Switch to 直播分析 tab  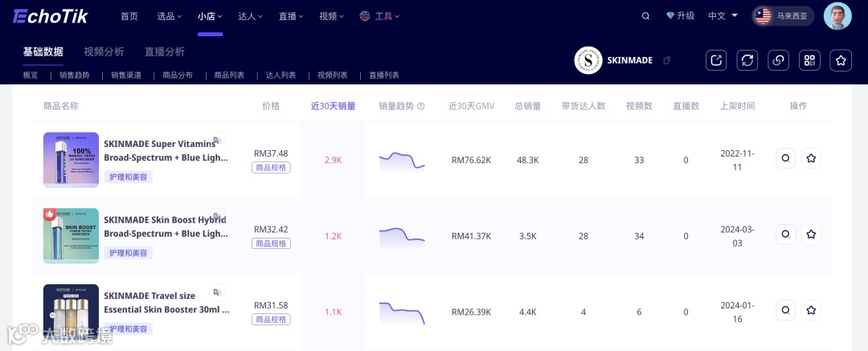click(165, 52)
